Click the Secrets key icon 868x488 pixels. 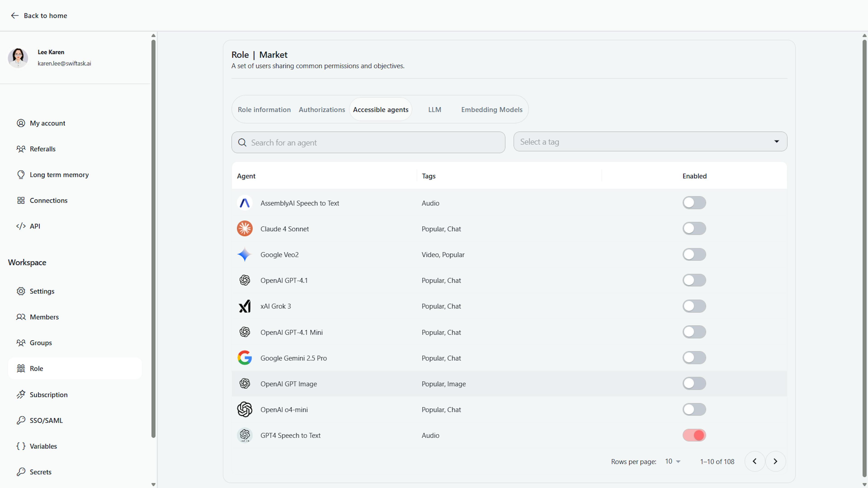click(21, 472)
